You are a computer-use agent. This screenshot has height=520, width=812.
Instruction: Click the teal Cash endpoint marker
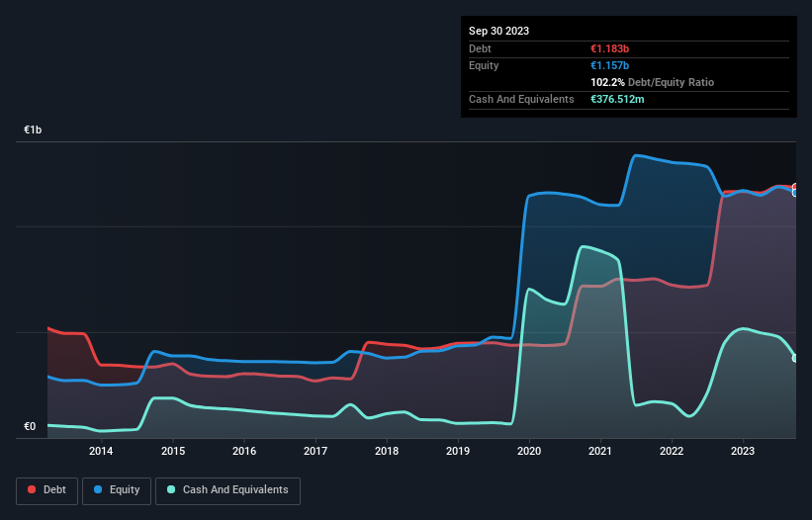795,358
